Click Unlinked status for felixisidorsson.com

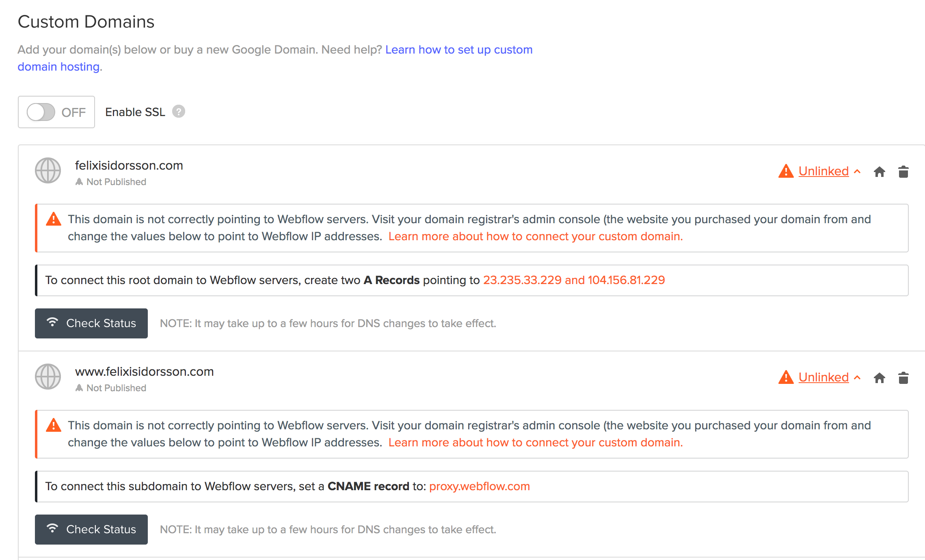pyautogui.click(x=823, y=171)
